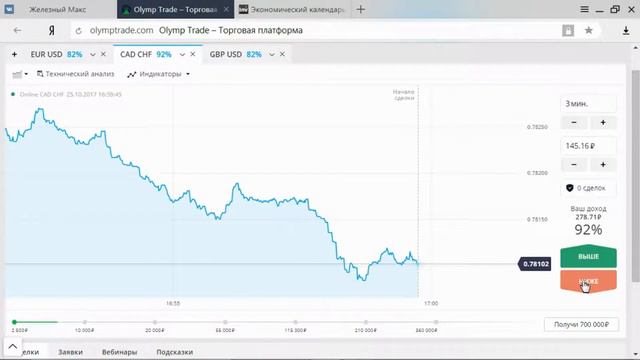Click the 17:00 time axis label
640x360 pixels.
pyautogui.click(x=431, y=303)
